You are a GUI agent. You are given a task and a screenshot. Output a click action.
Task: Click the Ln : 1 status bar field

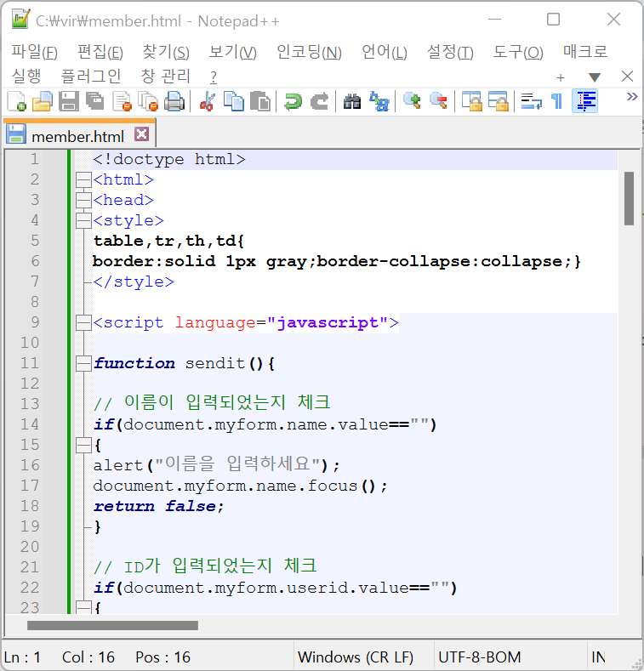22,657
